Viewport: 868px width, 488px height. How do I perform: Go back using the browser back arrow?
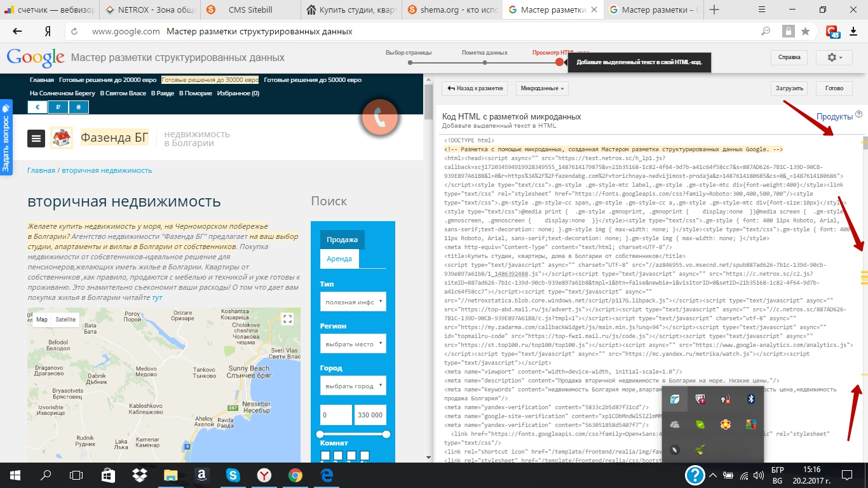[x=17, y=31]
